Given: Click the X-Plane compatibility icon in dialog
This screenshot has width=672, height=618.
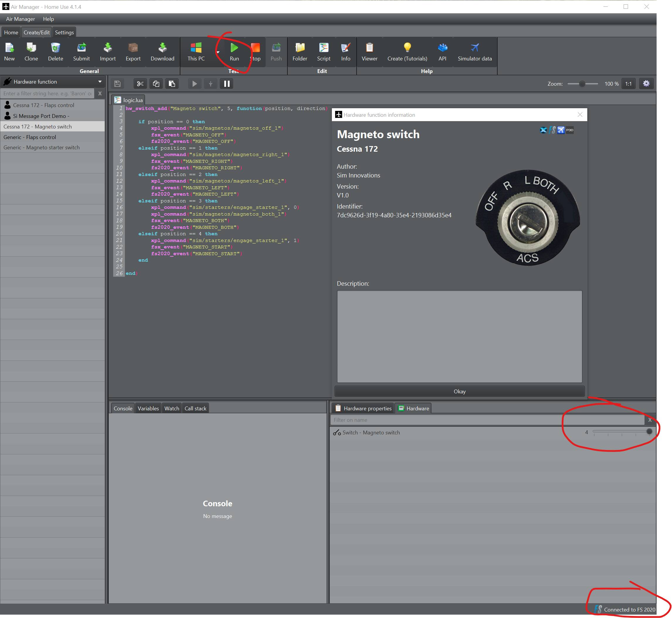Looking at the screenshot, I should pos(543,130).
